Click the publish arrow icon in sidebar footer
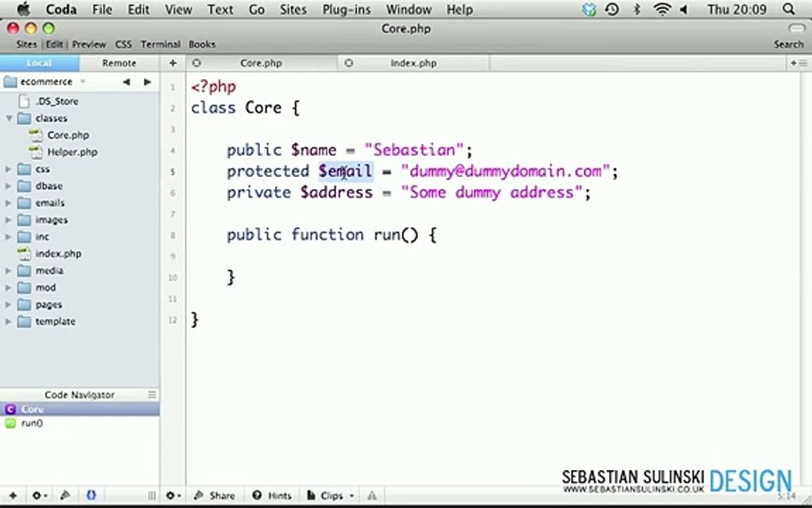This screenshot has height=508, width=812. coord(66,495)
